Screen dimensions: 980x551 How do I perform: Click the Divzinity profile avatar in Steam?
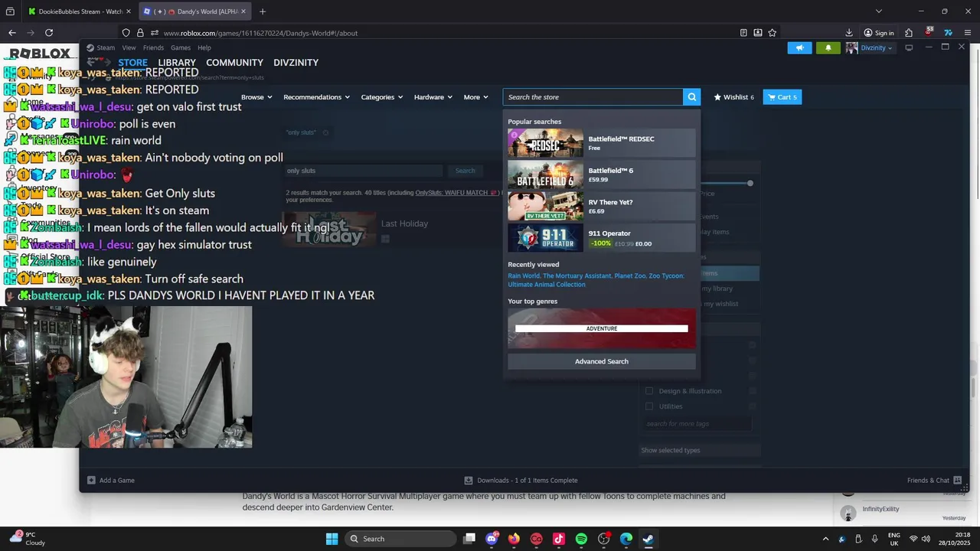coord(851,47)
